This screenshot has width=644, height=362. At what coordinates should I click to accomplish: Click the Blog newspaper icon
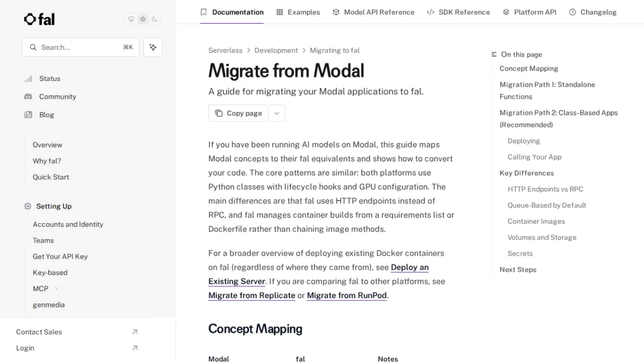click(28, 115)
